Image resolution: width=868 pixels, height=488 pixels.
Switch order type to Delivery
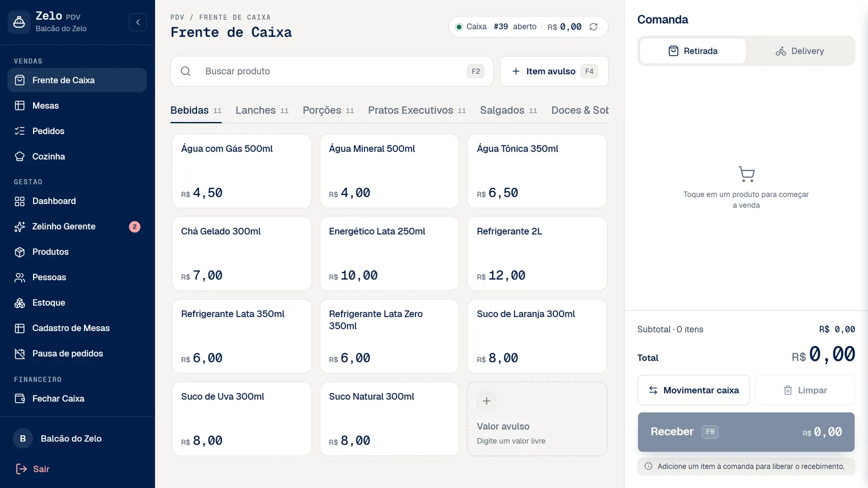point(800,51)
